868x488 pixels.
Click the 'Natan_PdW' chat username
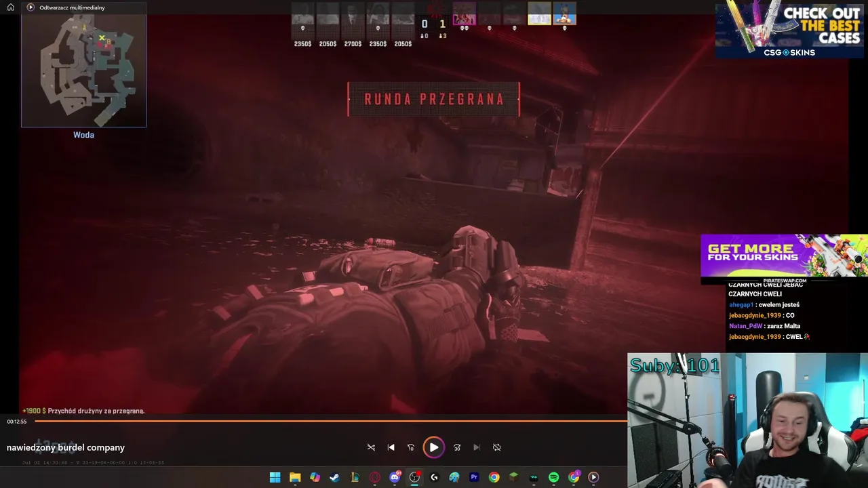[745, 326]
